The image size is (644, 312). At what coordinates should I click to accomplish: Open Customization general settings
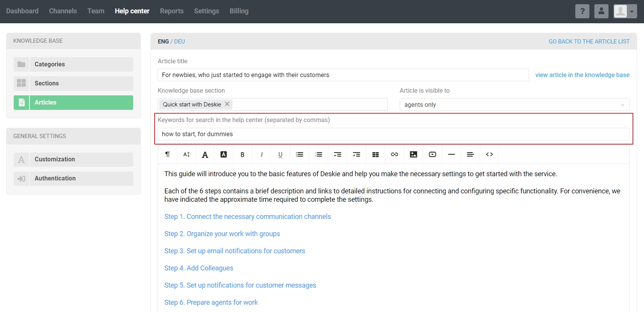[x=73, y=159]
